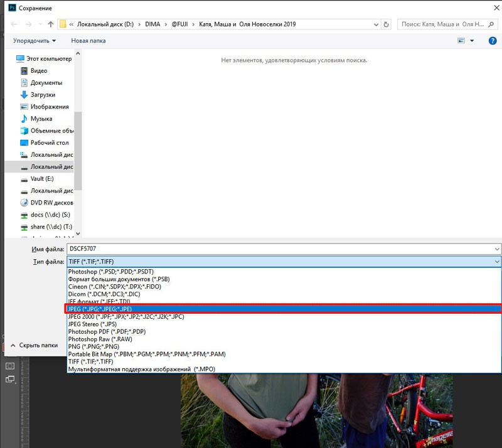
Task: Open the Упорядочить menu
Action: pos(35,41)
